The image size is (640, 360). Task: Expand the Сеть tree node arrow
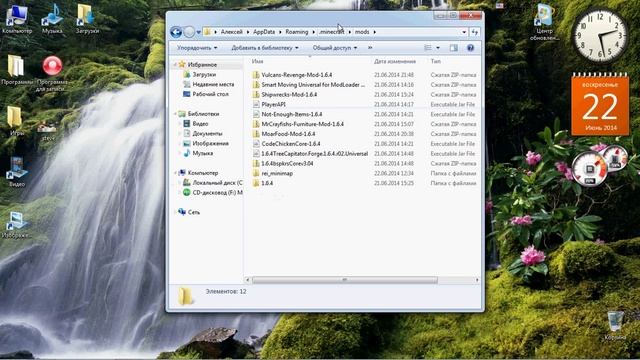[176, 212]
